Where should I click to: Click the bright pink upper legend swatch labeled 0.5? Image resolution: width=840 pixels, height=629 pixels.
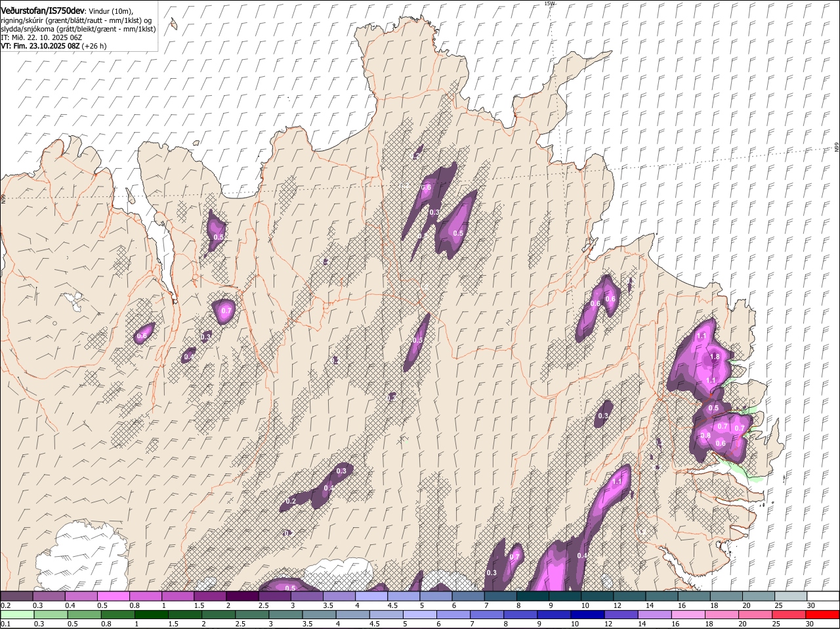114,596
